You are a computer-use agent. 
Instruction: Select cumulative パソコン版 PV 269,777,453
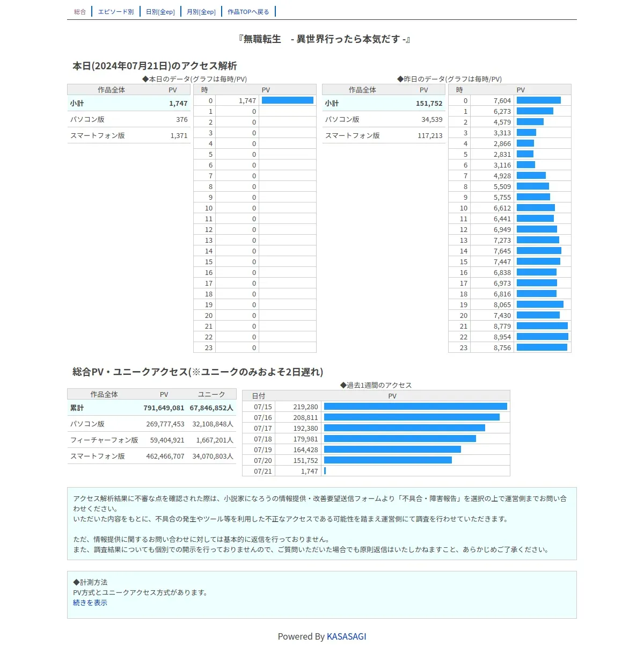click(165, 424)
